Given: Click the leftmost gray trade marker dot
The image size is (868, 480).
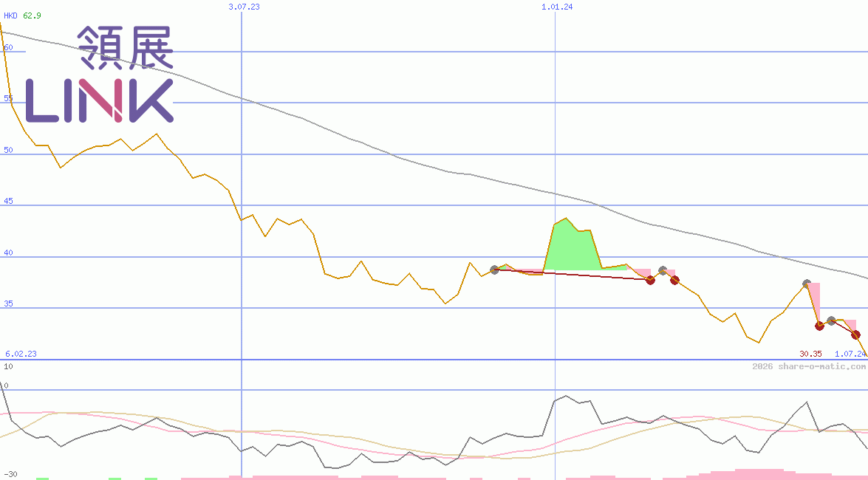Looking at the screenshot, I should (x=495, y=270).
